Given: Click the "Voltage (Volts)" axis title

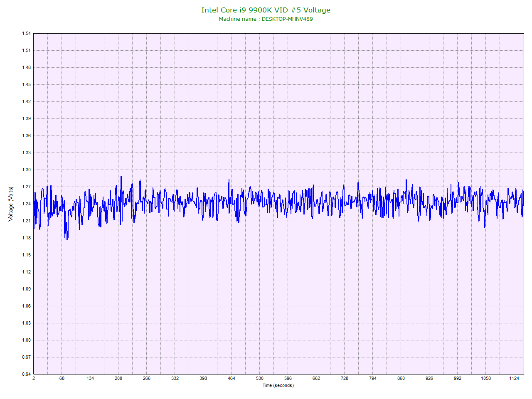Looking at the screenshot, I should click(x=11, y=204).
